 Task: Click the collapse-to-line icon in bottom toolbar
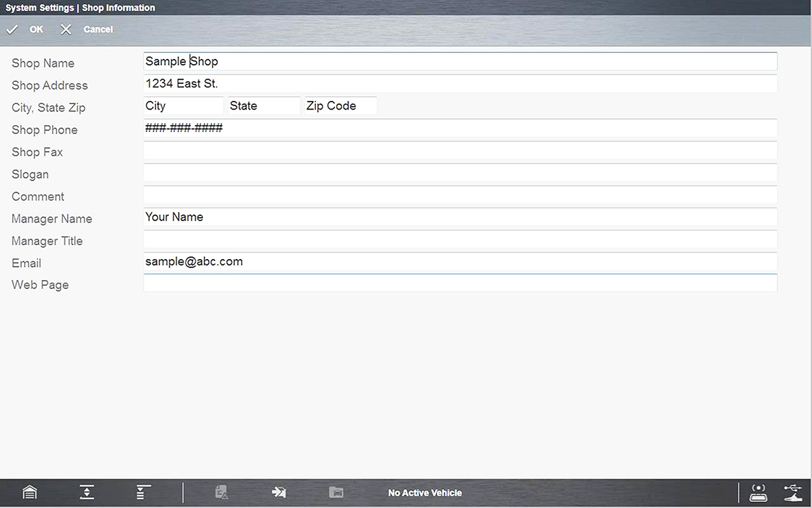[x=87, y=492]
